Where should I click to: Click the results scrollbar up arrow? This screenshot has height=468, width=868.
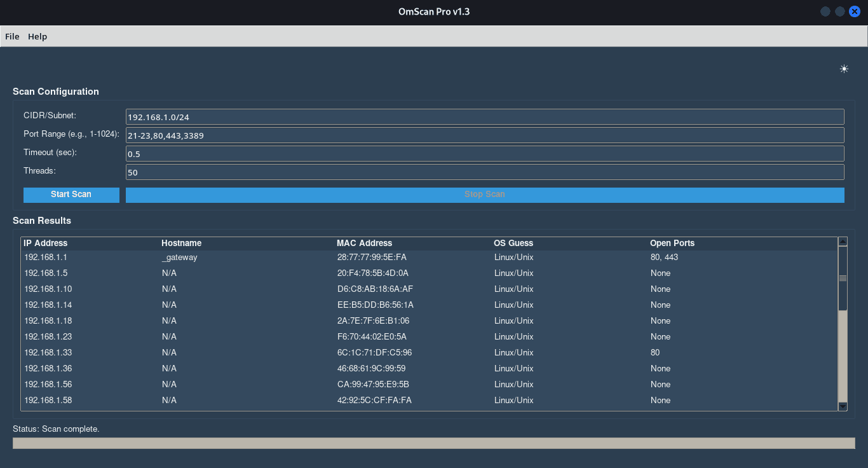[x=843, y=242]
